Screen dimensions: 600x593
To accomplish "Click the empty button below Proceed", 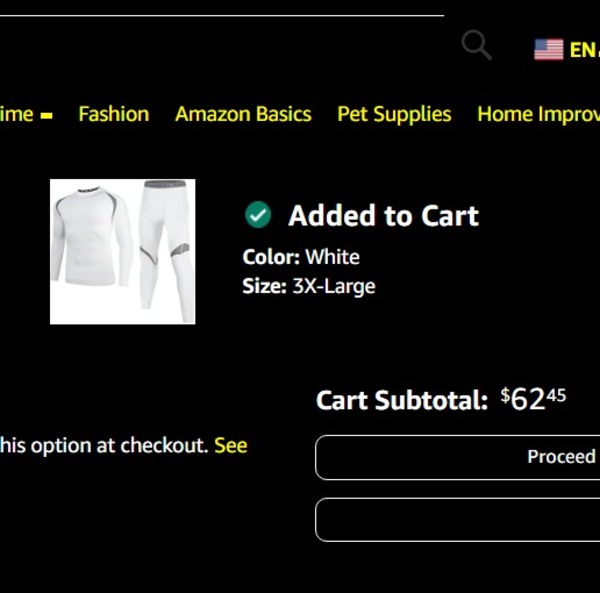I will 458,519.
